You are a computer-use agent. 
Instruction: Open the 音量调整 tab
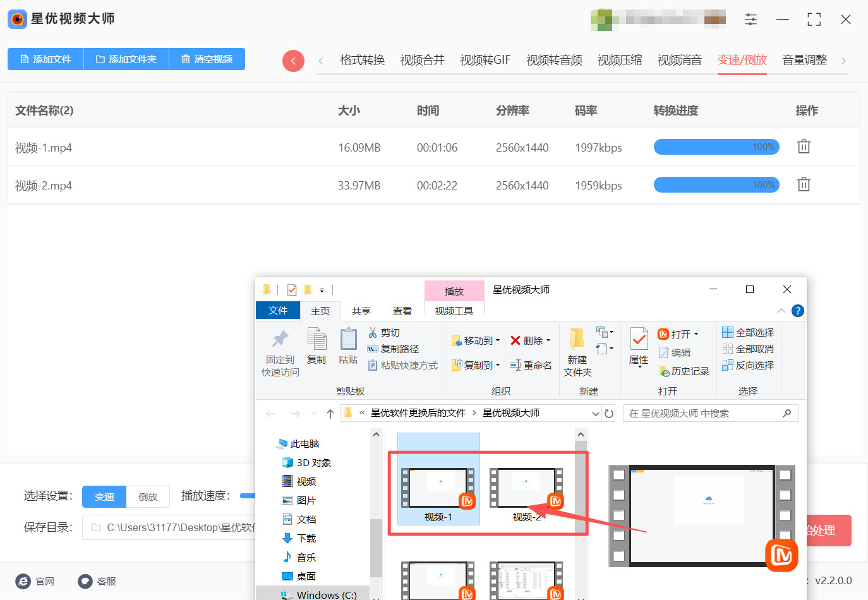click(805, 60)
